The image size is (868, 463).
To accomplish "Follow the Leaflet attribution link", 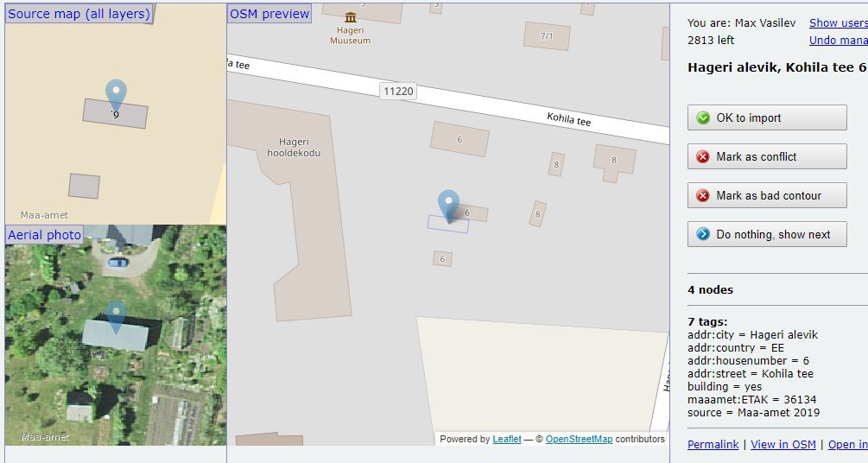I will coord(507,439).
